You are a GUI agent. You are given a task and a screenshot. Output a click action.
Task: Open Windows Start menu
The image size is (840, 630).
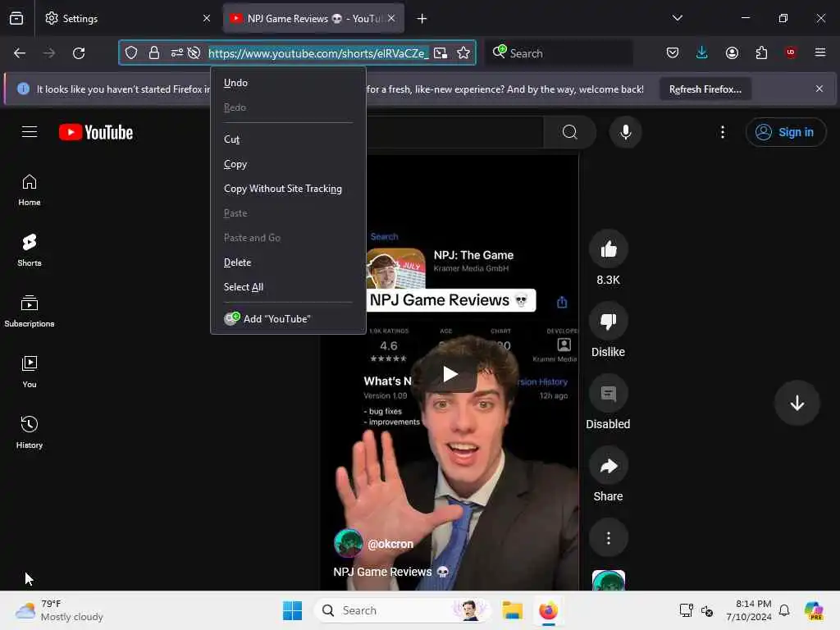click(x=293, y=610)
